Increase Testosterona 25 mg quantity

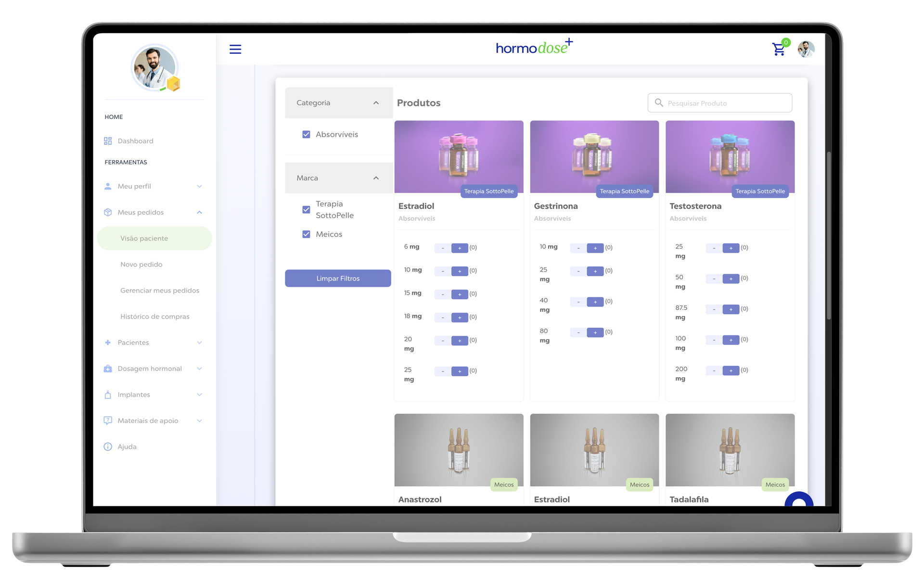pyautogui.click(x=731, y=248)
